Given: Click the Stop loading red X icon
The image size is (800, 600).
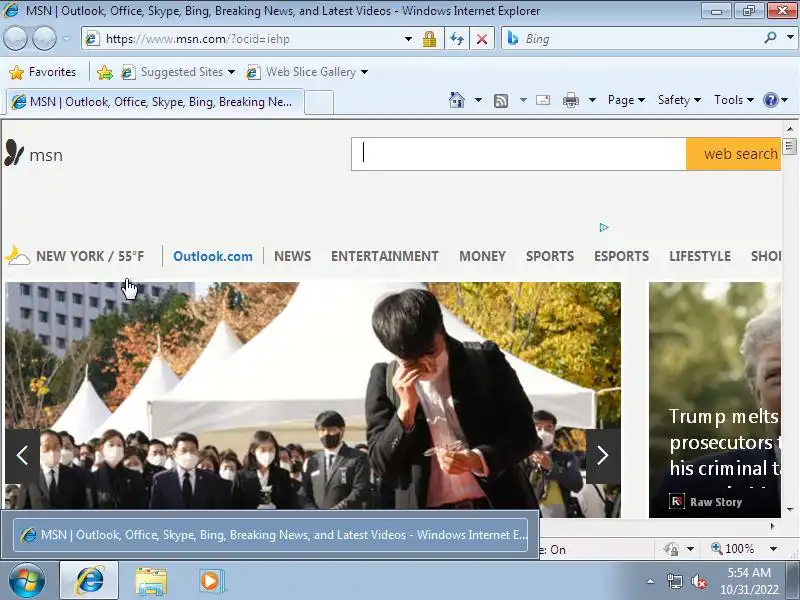Looking at the screenshot, I should pos(482,39).
